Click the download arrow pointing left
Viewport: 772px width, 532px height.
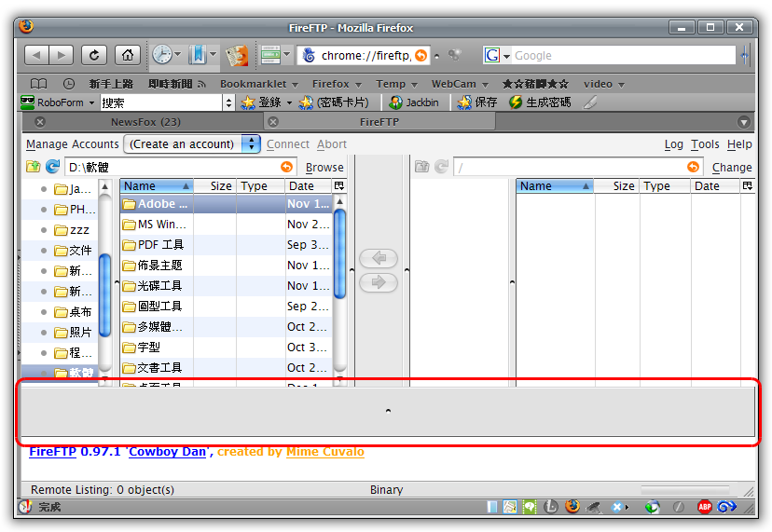pos(378,258)
